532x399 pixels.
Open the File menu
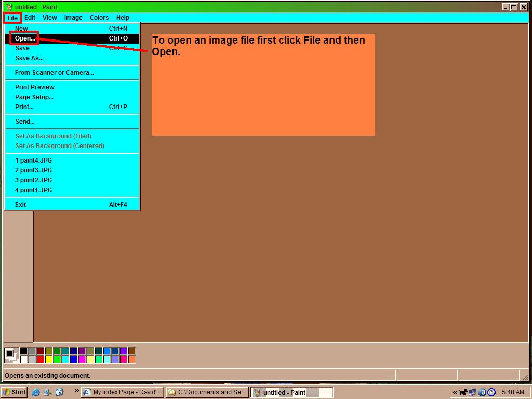click(12, 18)
